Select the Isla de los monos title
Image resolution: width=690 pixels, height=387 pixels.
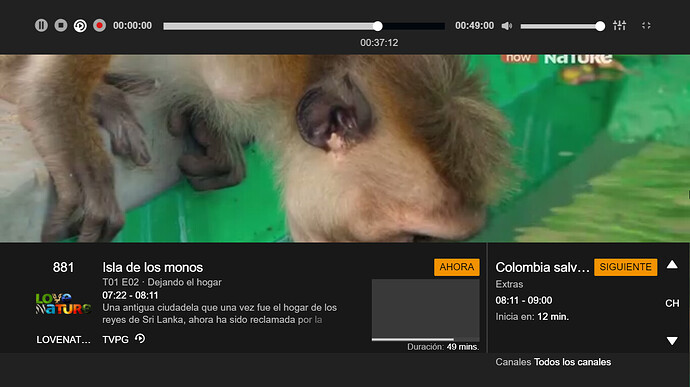click(153, 267)
